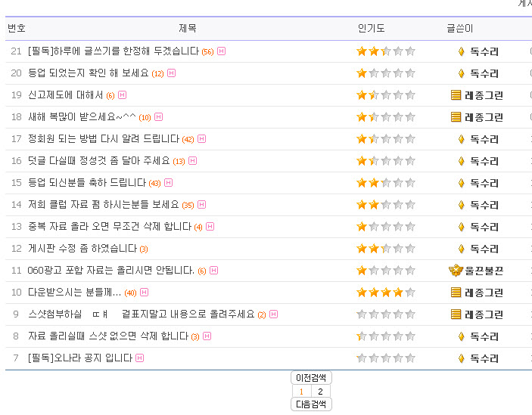Click the 인기도 column header

(371, 29)
